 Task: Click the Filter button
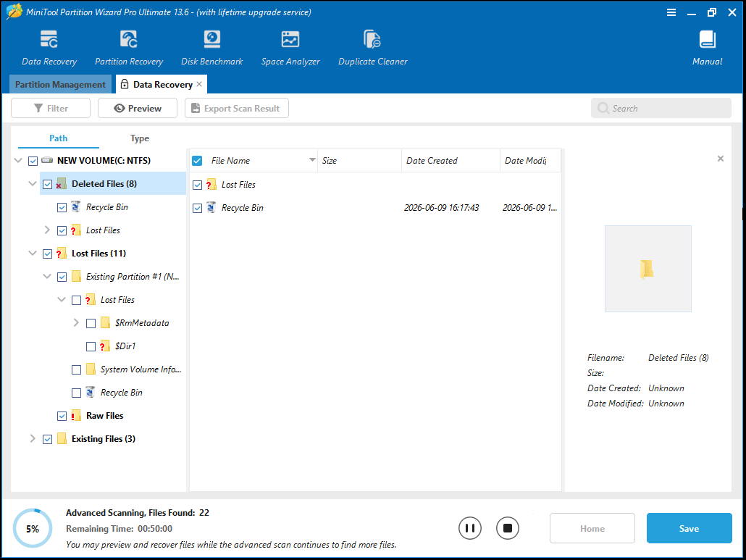(x=51, y=108)
